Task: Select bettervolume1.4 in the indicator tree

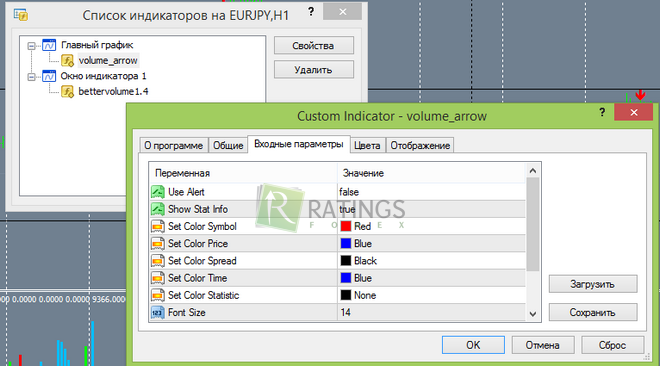Action: pyautogui.click(x=113, y=92)
